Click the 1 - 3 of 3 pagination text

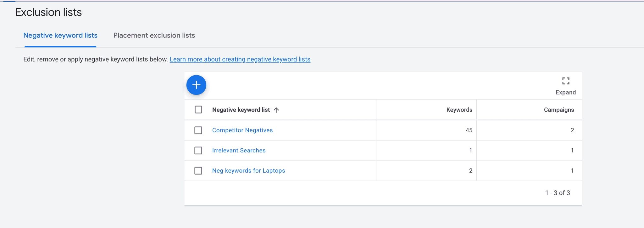[x=558, y=193]
